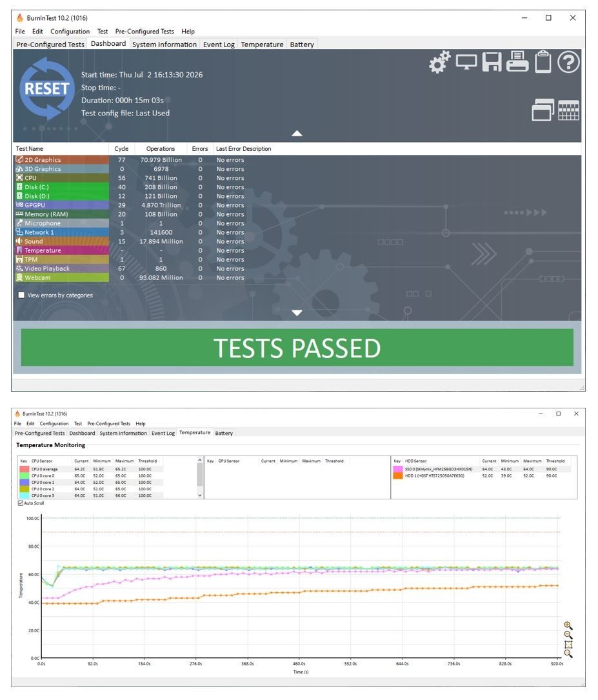
Task: Click the CPU test chip icon
Action: pyautogui.click(x=19, y=177)
